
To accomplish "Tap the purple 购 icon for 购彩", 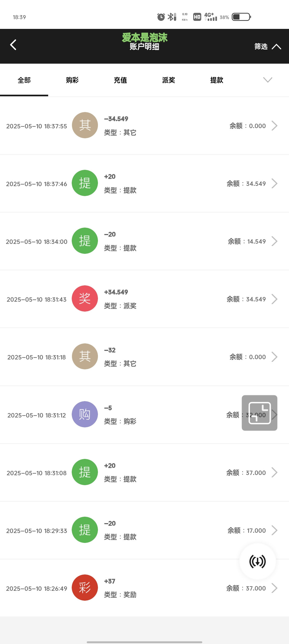I will (85, 414).
